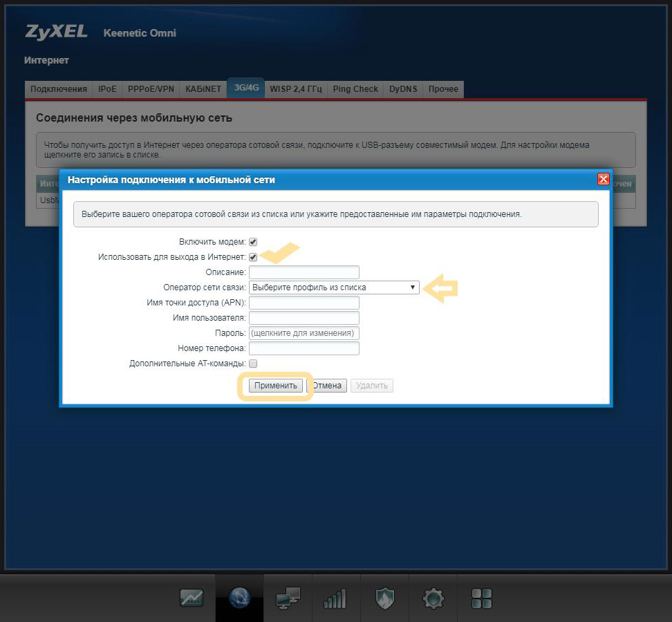Open Wi-Fi signal bars icon
The height and width of the screenshot is (622, 672).
pyautogui.click(x=335, y=598)
